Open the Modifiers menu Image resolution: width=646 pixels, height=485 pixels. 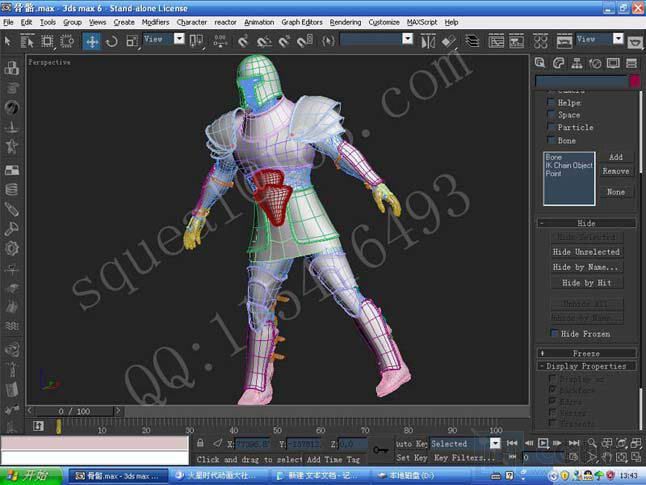pos(155,22)
